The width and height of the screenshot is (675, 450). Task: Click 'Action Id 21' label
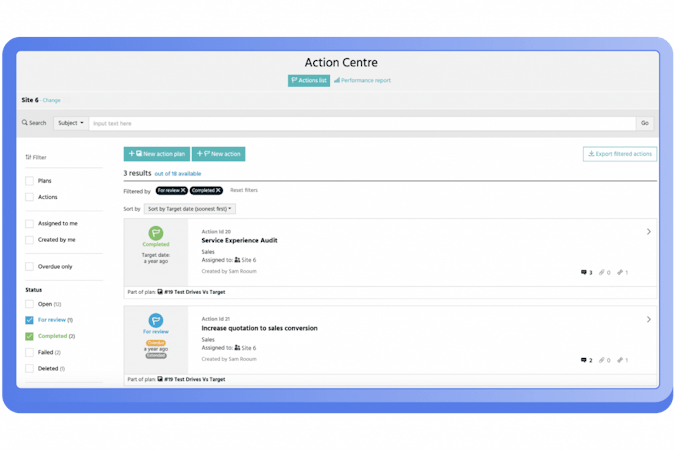[x=216, y=319]
